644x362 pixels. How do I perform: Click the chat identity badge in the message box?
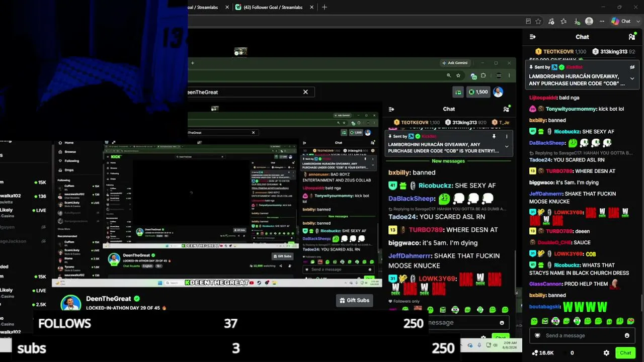[538, 335]
